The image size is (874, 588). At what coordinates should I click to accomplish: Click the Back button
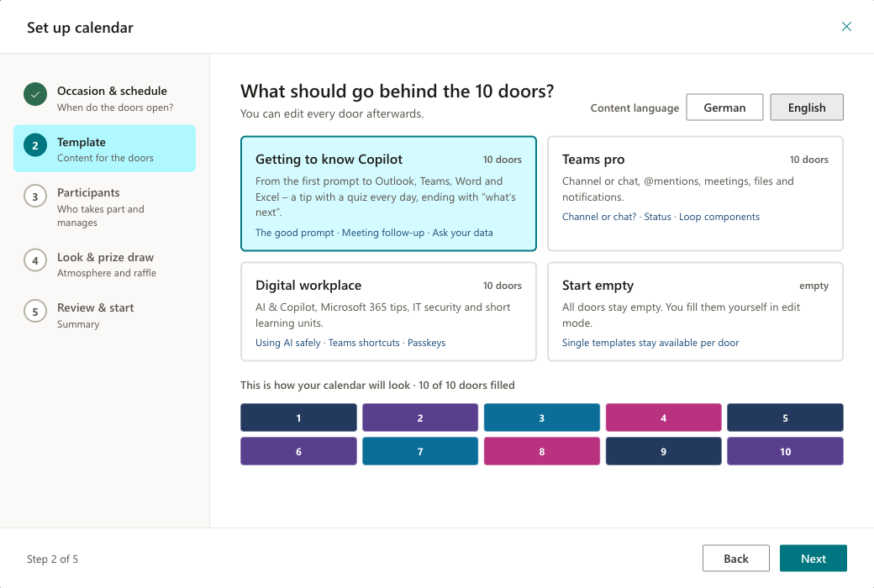coord(736,558)
